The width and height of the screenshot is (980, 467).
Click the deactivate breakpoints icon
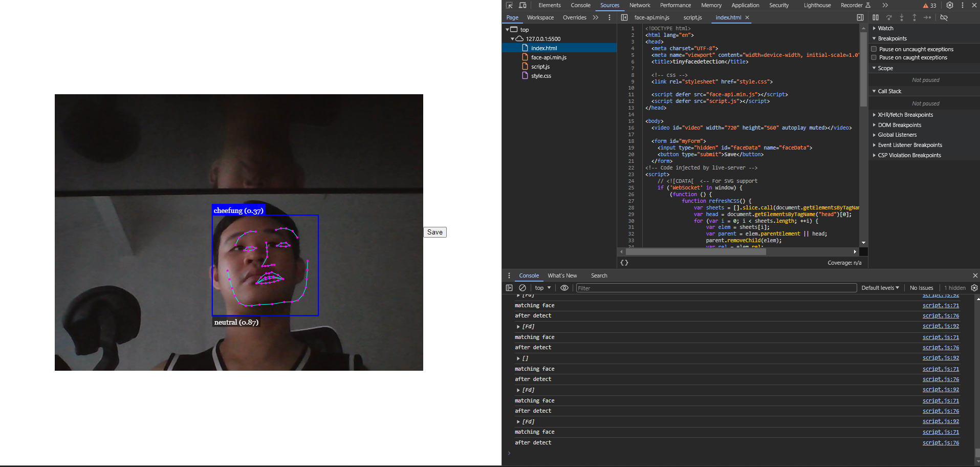pos(944,17)
